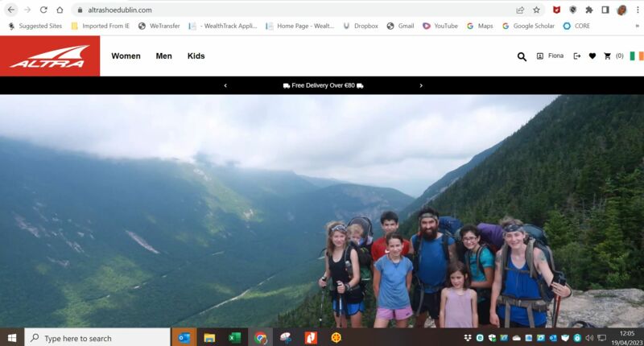The height and width of the screenshot is (346, 644).
Task: Open the Google Scholar bookmark
Action: click(528, 26)
